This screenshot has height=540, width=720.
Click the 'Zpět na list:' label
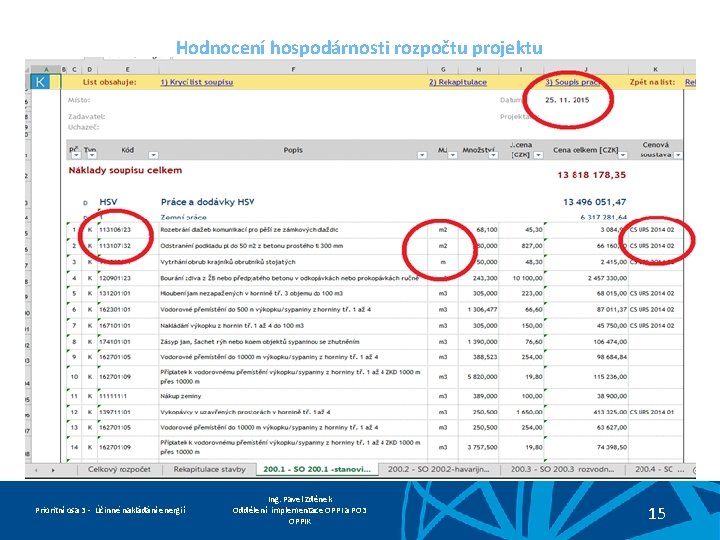tap(652, 82)
